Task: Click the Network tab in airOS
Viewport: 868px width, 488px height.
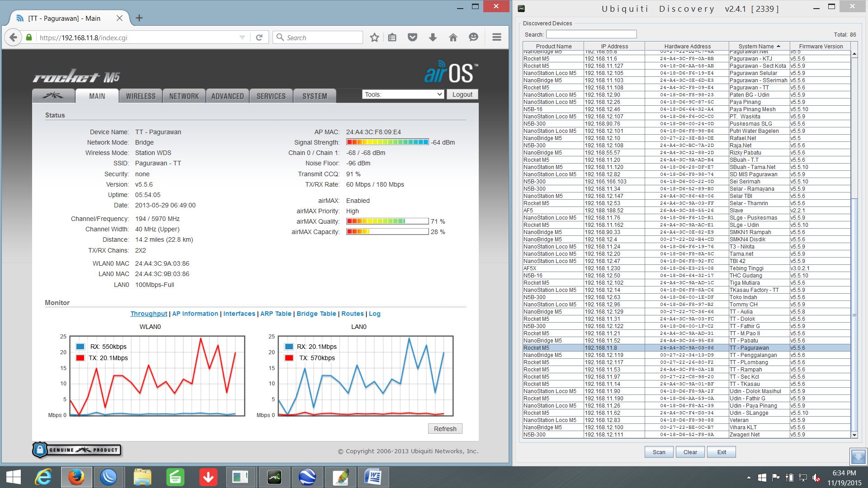Action: point(183,96)
